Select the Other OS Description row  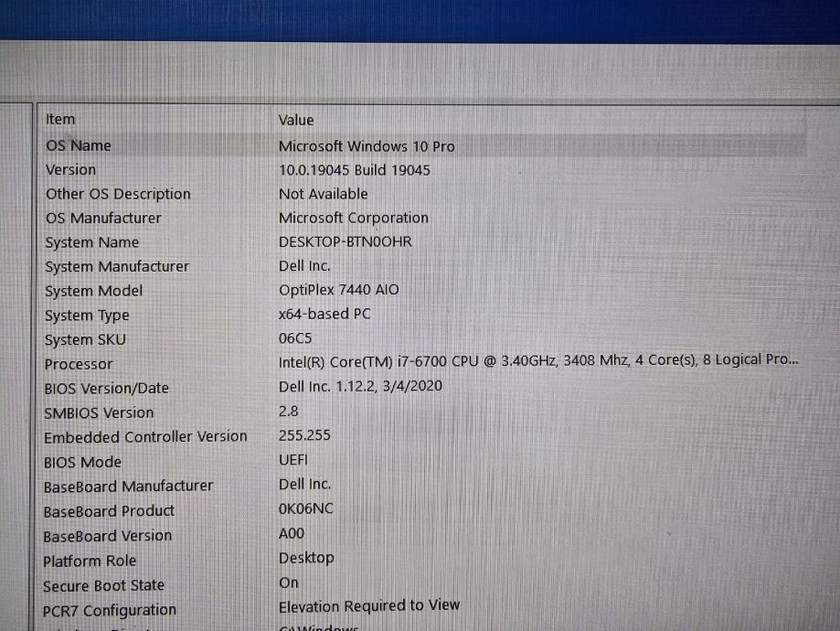tap(118, 194)
